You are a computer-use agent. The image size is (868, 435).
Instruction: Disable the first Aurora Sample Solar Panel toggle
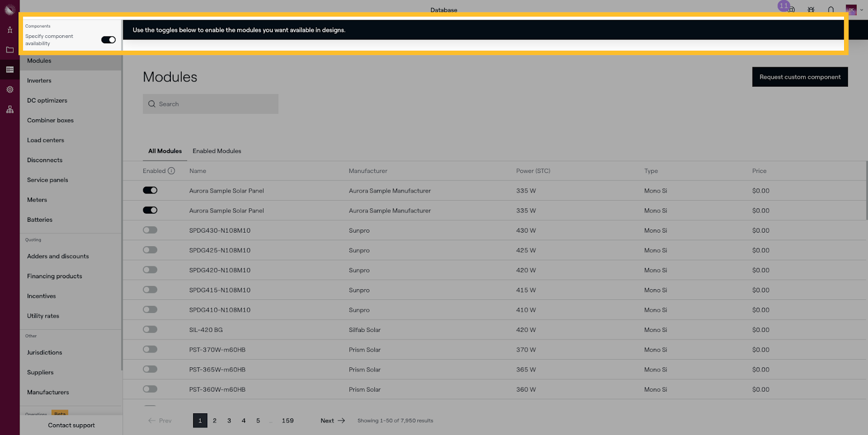click(150, 190)
